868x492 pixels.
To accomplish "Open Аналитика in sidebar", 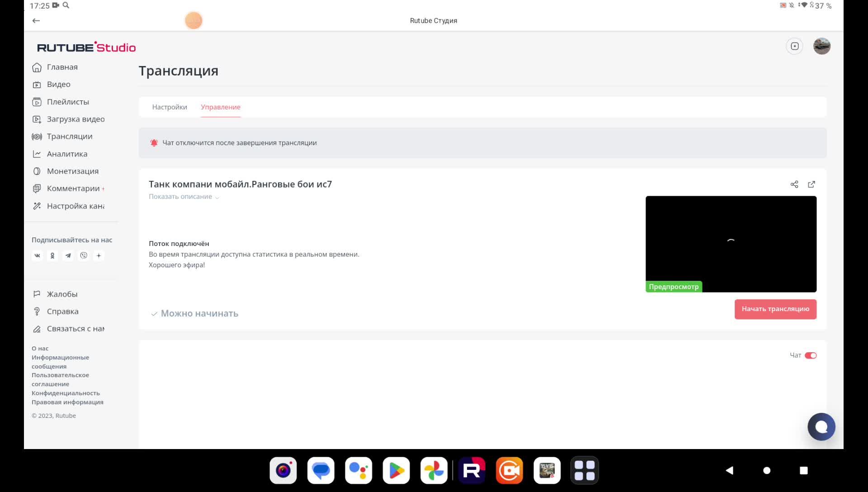I will pos(67,154).
